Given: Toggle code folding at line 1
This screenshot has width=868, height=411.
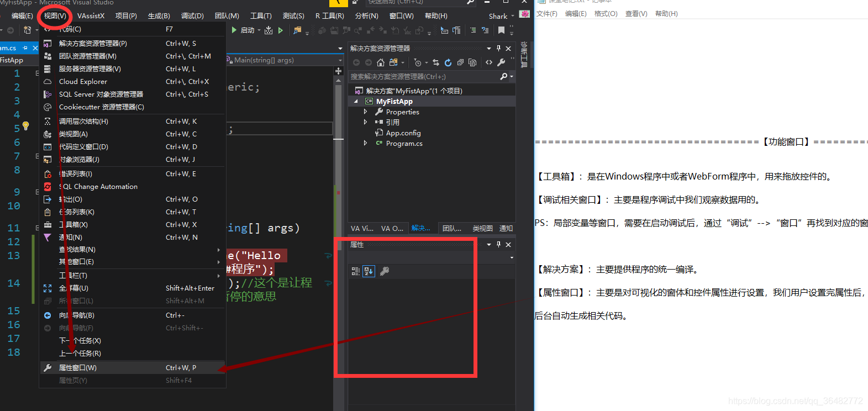Looking at the screenshot, I should (x=37, y=73).
